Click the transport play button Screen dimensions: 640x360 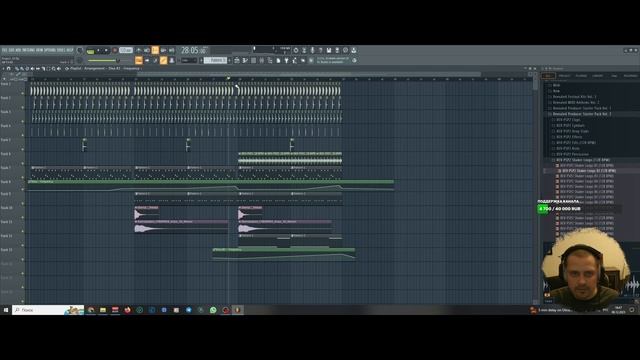pos(98,50)
